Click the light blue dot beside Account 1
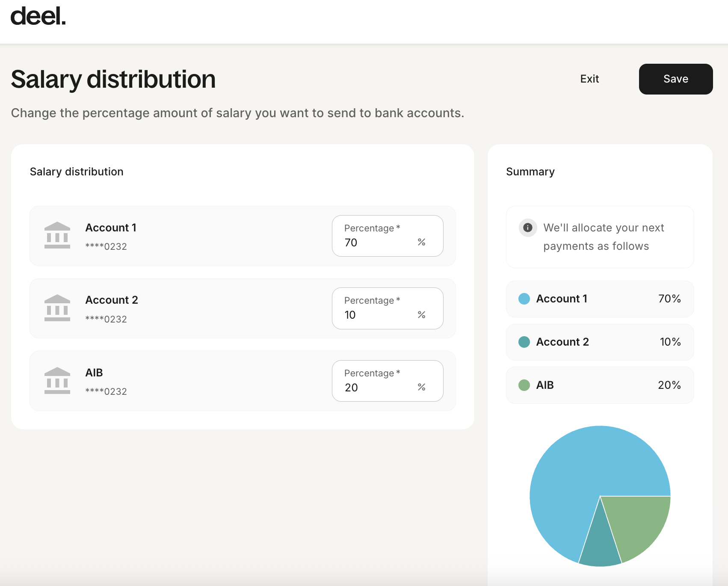This screenshot has width=728, height=586. pyautogui.click(x=524, y=299)
